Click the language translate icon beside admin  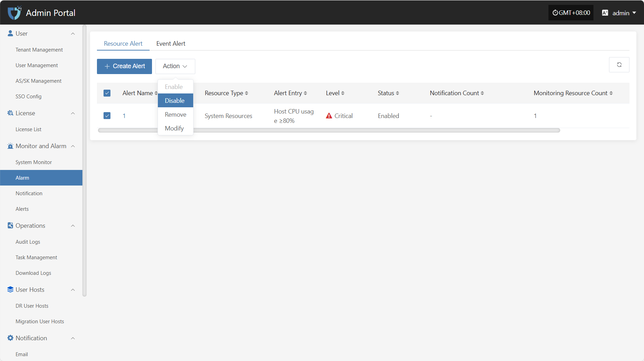[x=605, y=13]
